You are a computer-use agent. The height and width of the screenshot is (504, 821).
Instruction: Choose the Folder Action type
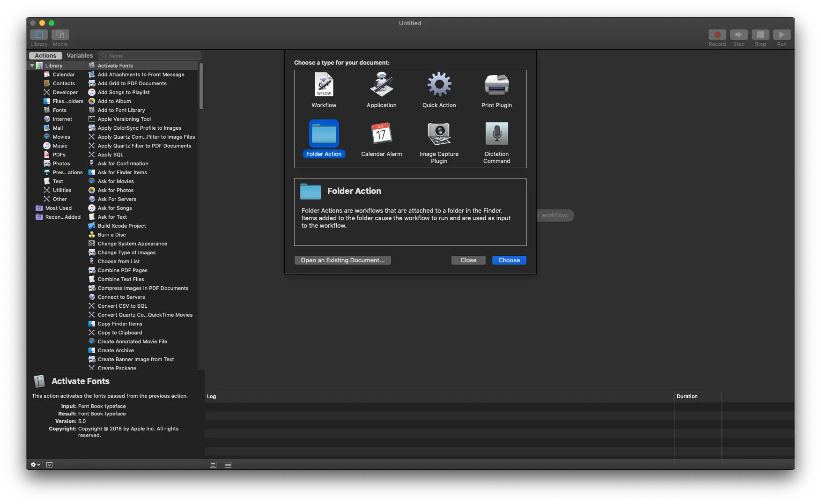click(x=324, y=139)
